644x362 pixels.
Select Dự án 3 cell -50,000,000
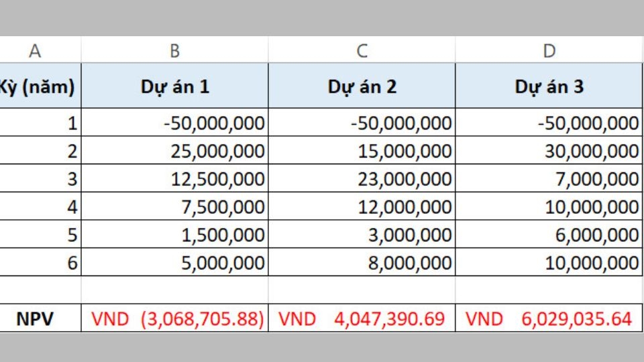(549, 122)
